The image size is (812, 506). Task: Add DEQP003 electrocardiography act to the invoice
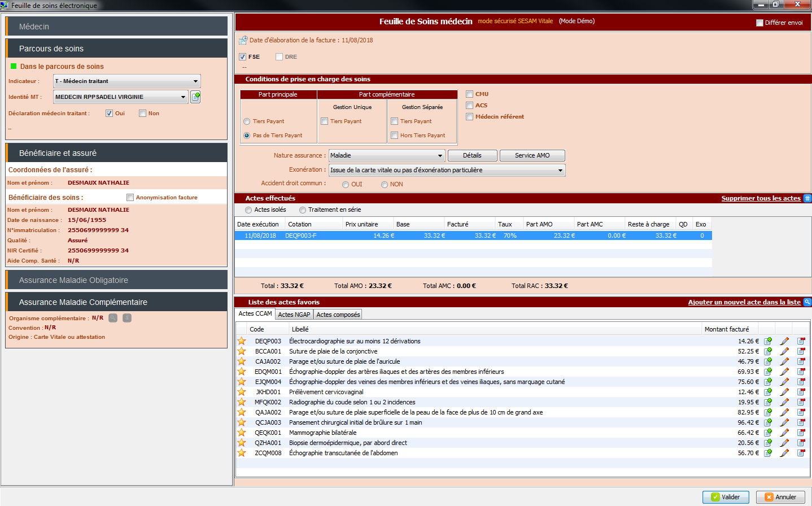768,341
